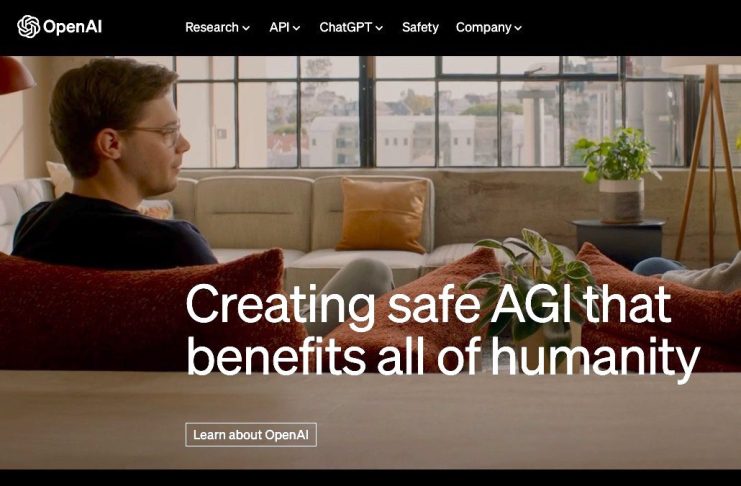Click the Learn about OpenAI button

[x=251, y=434]
